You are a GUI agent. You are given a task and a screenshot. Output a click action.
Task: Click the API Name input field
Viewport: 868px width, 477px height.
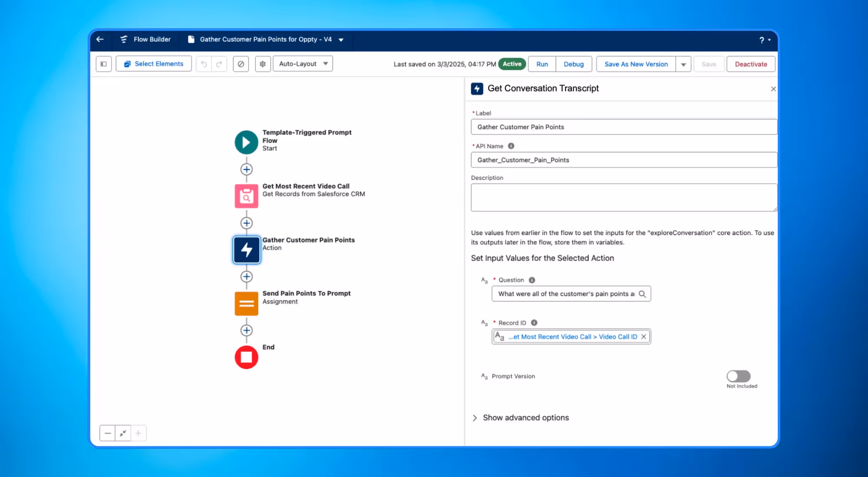click(624, 160)
